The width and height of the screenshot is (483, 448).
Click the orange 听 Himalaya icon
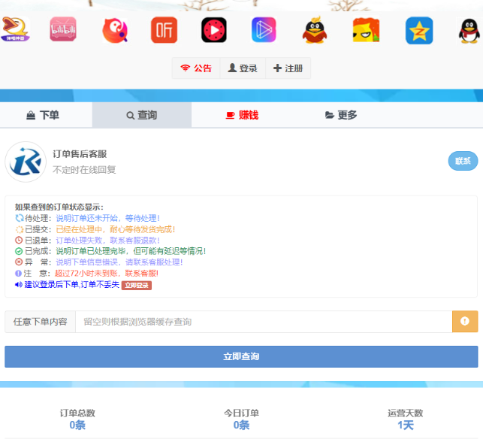[164, 30]
